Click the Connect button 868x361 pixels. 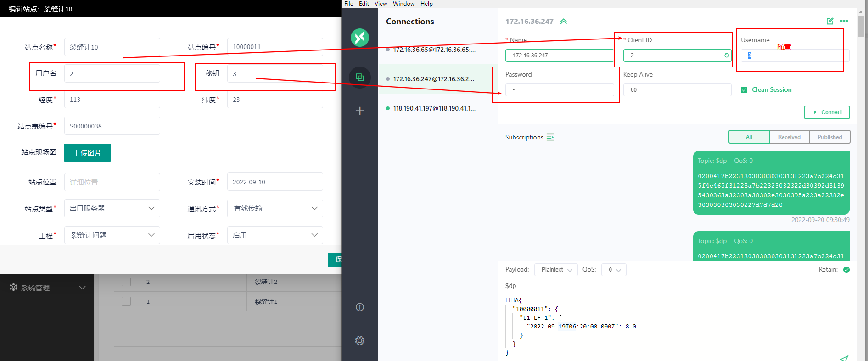point(827,112)
